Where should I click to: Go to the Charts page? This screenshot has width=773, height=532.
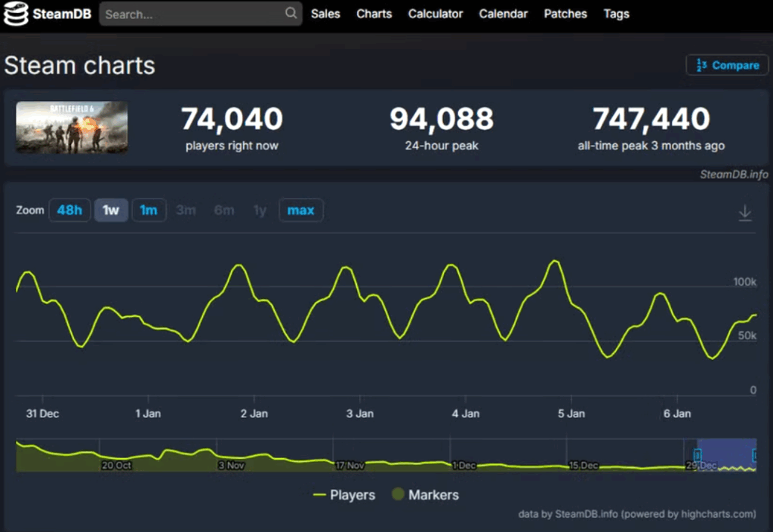coord(374,14)
